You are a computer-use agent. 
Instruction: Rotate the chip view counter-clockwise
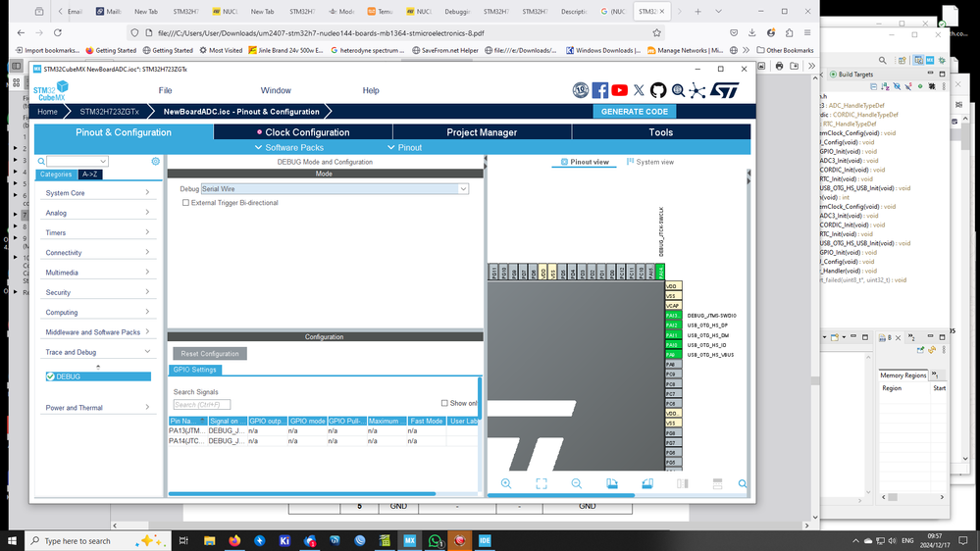(647, 483)
